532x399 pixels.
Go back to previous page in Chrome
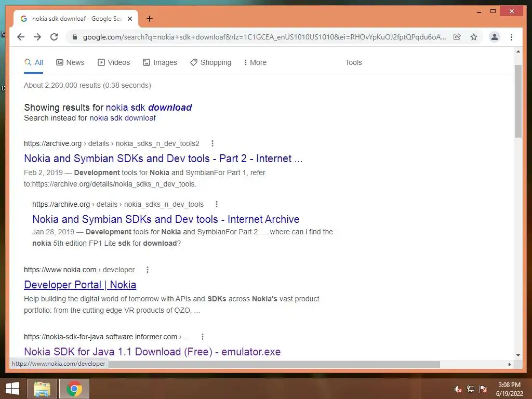coord(21,37)
